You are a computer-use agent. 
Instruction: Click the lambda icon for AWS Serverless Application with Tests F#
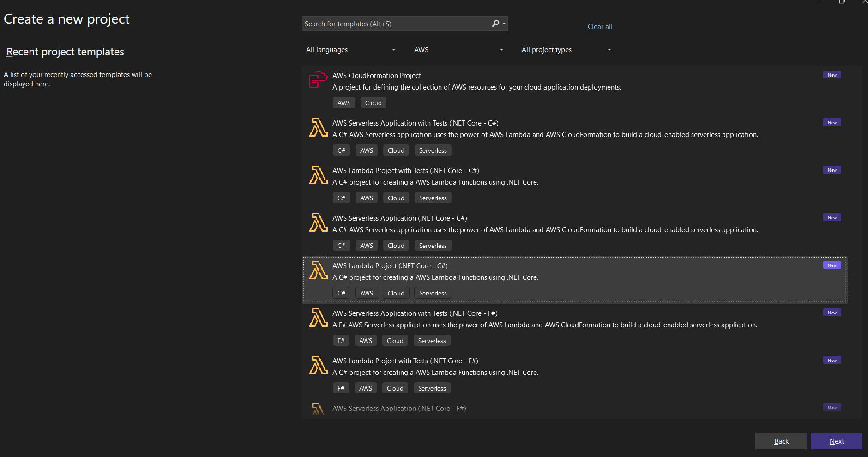[318, 318]
